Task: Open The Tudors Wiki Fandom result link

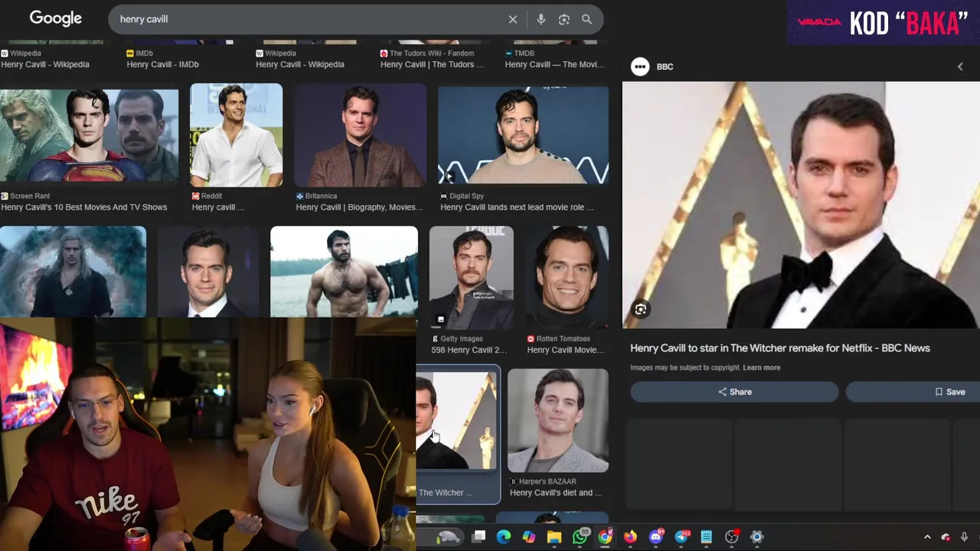Action: [x=432, y=64]
